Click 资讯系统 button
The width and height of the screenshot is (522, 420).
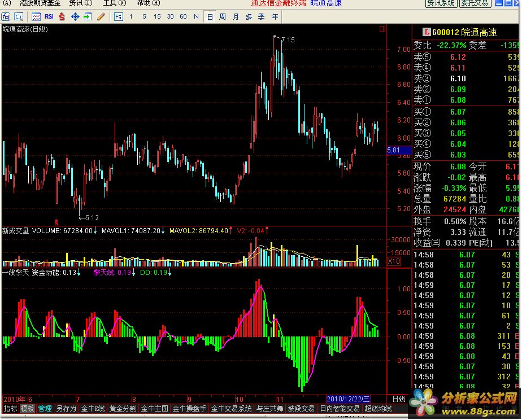click(441, 3)
